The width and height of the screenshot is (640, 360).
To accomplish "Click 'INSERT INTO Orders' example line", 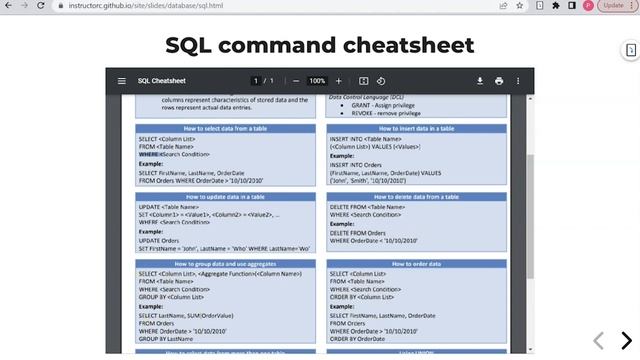I will (x=356, y=165).
